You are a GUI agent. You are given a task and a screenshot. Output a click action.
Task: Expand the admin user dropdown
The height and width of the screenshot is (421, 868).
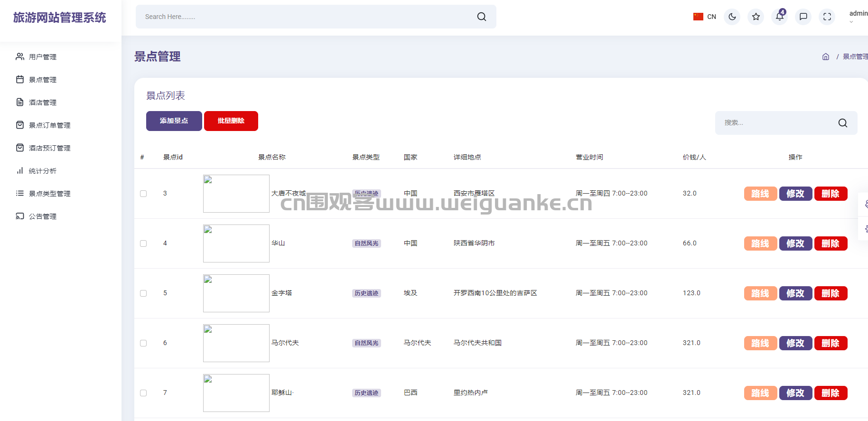click(x=858, y=16)
